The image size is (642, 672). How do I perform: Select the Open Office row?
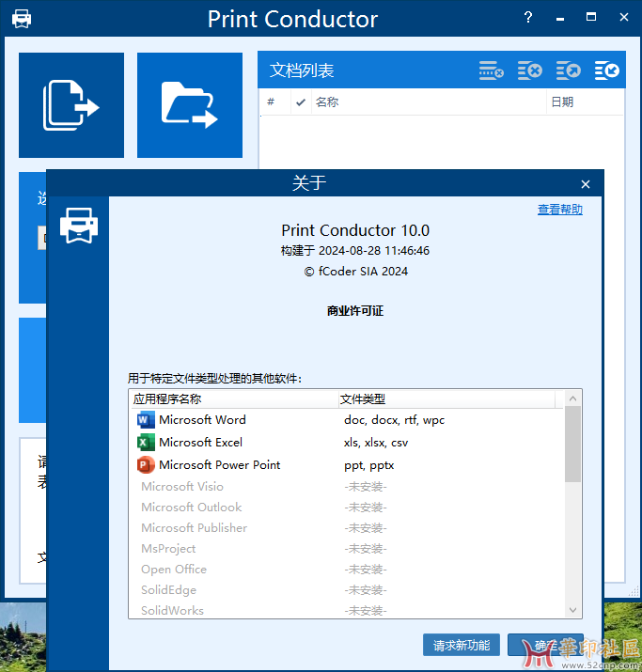(x=346, y=570)
